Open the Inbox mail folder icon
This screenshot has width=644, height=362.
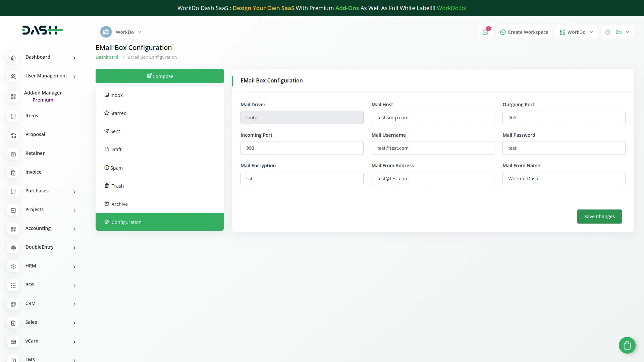click(x=106, y=95)
